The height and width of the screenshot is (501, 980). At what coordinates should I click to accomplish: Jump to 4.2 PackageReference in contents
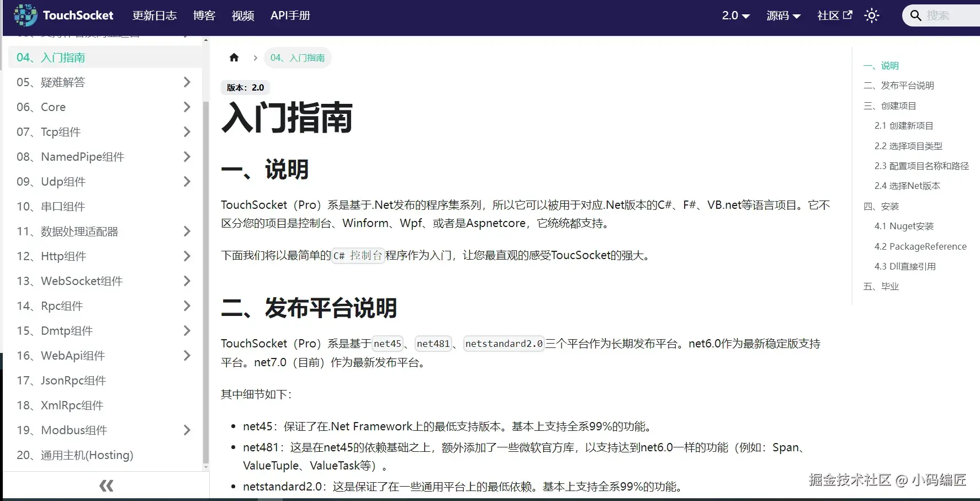(x=920, y=246)
